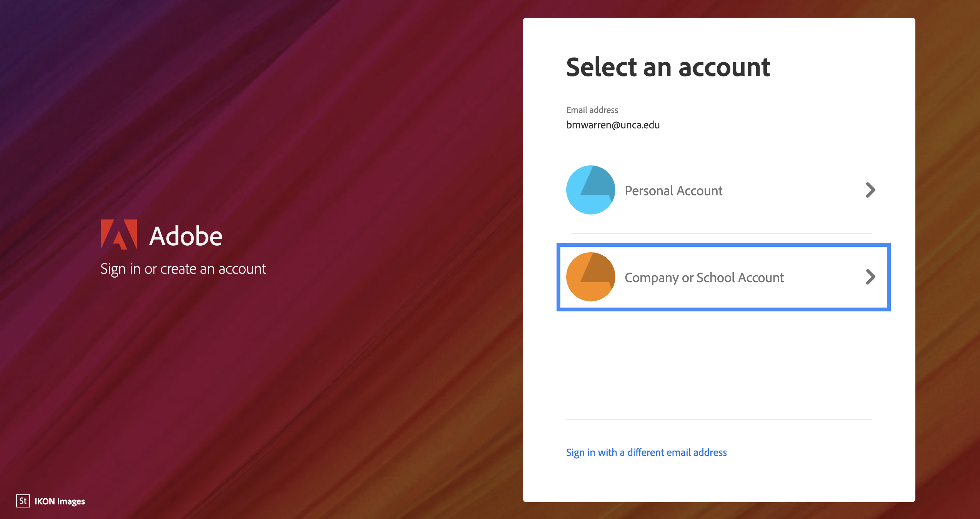
Task: Click the "Select an account" heading
Action: 668,67
